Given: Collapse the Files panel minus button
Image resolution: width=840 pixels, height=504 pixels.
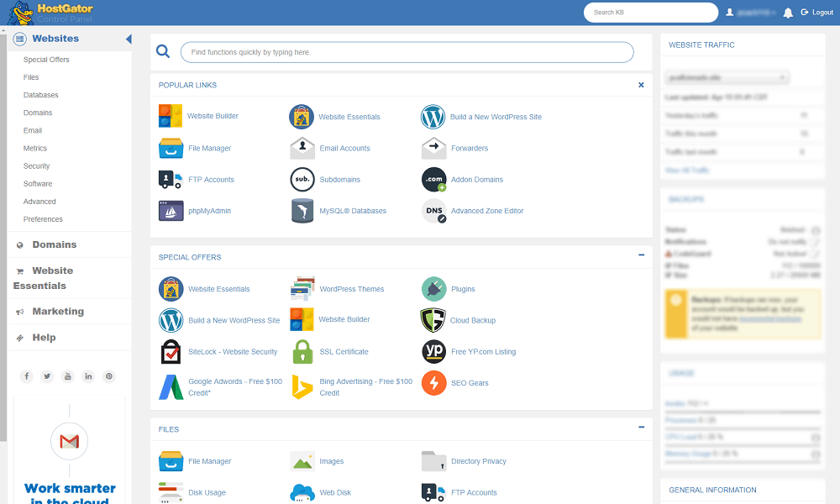Looking at the screenshot, I should click(641, 427).
